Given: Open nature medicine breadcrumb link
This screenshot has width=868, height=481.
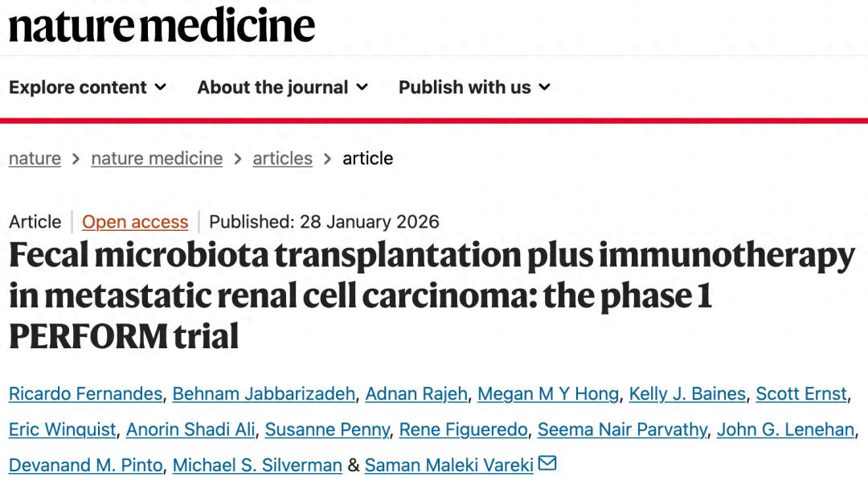Looking at the screenshot, I should (x=157, y=158).
